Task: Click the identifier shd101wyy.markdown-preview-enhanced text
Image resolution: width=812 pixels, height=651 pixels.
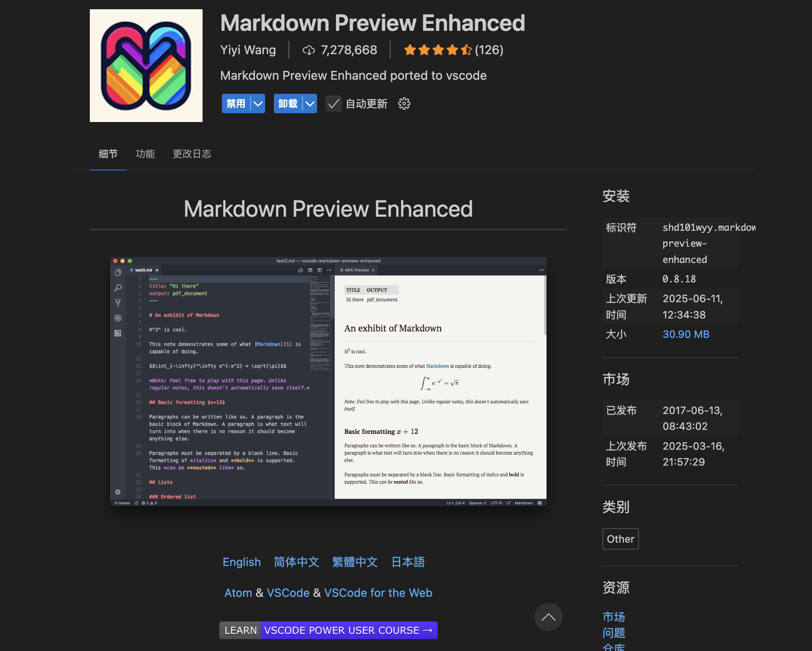Action: pos(709,244)
